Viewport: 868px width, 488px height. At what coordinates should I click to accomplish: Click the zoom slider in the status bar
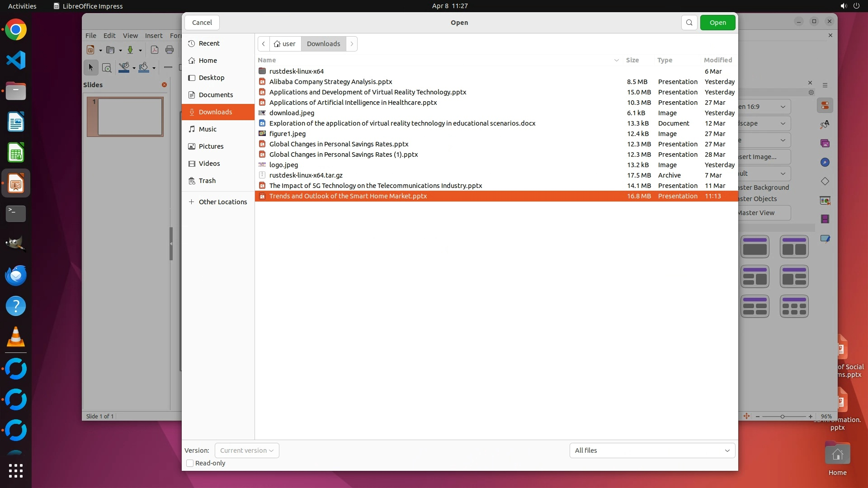coord(783,417)
